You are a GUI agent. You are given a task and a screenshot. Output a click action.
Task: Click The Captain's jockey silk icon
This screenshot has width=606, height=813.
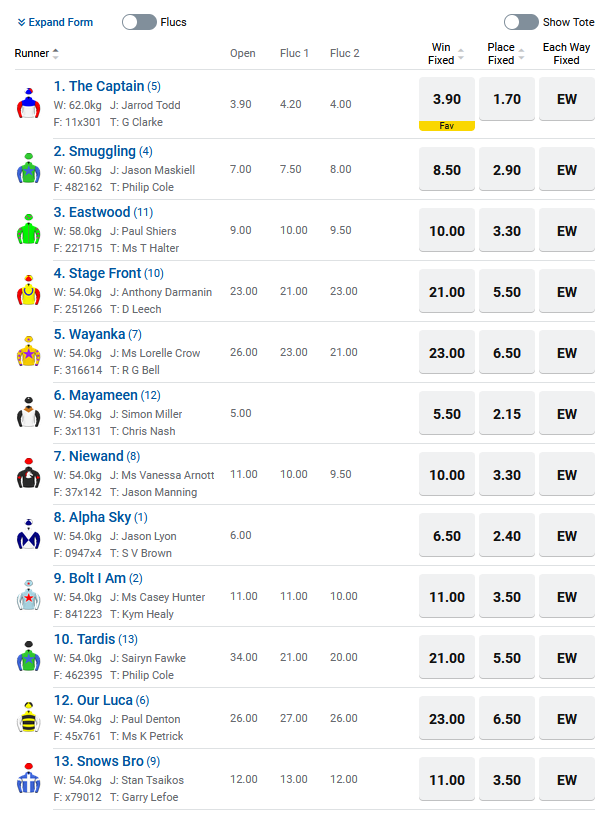click(x=27, y=104)
